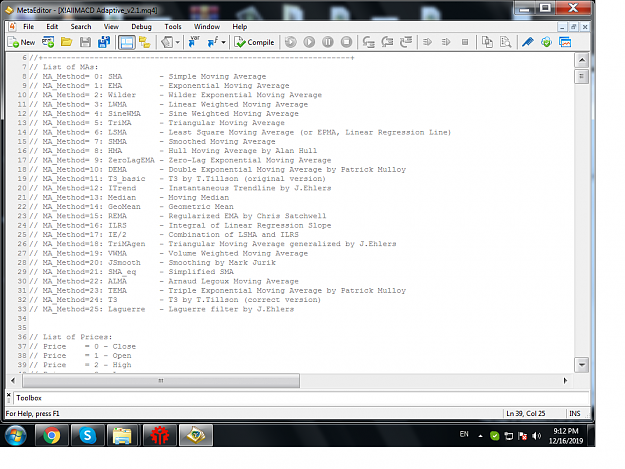625x469 pixels.
Task: Click the functions list icon
Action: 213,42
